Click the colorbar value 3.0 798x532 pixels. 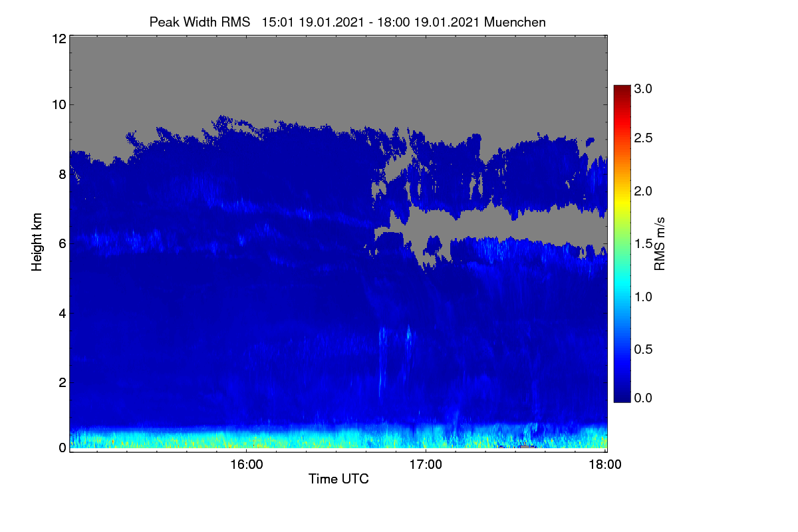click(x=643, y=88)
